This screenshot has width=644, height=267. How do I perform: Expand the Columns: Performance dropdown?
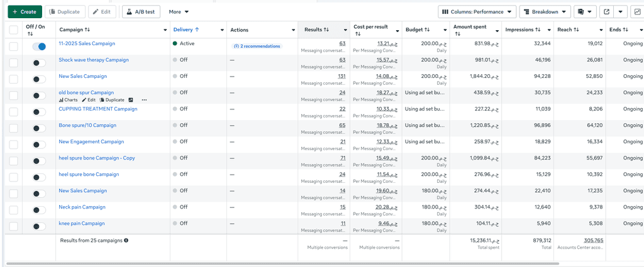(x=477, y=11)
